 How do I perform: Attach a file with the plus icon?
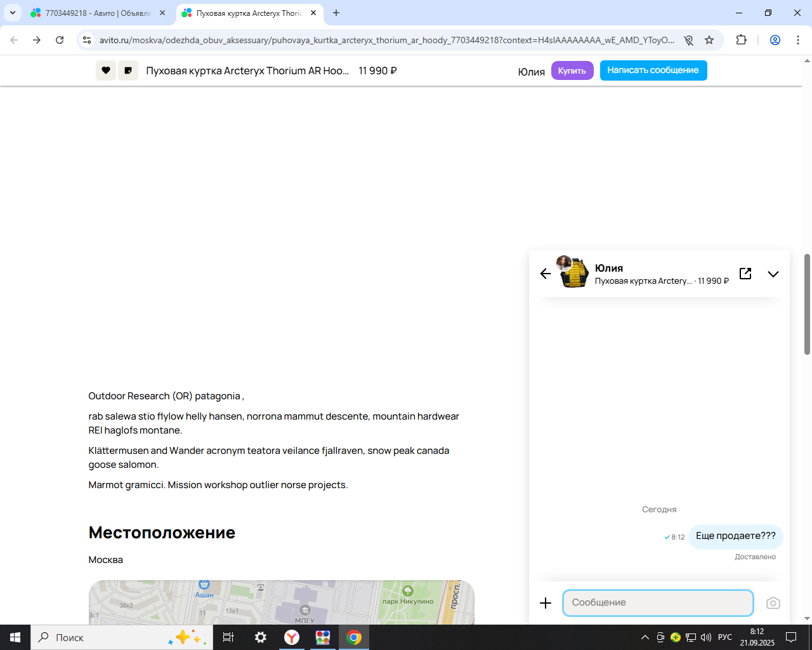546,603
